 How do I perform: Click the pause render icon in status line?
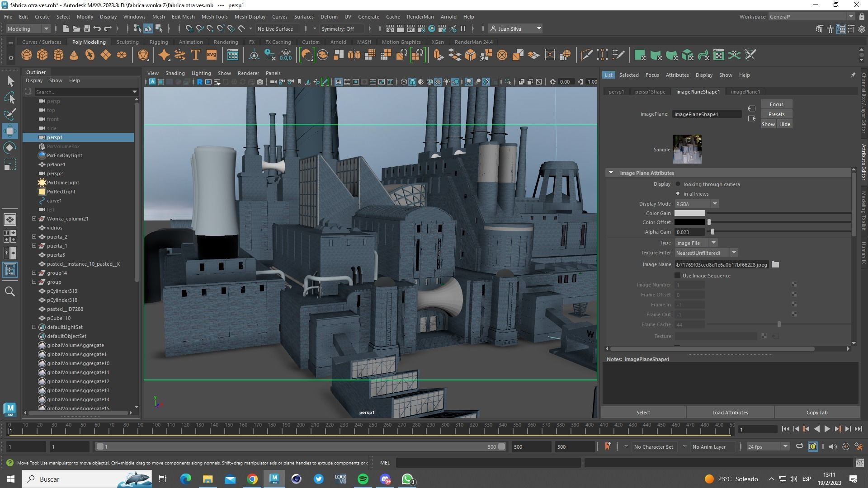463,29
